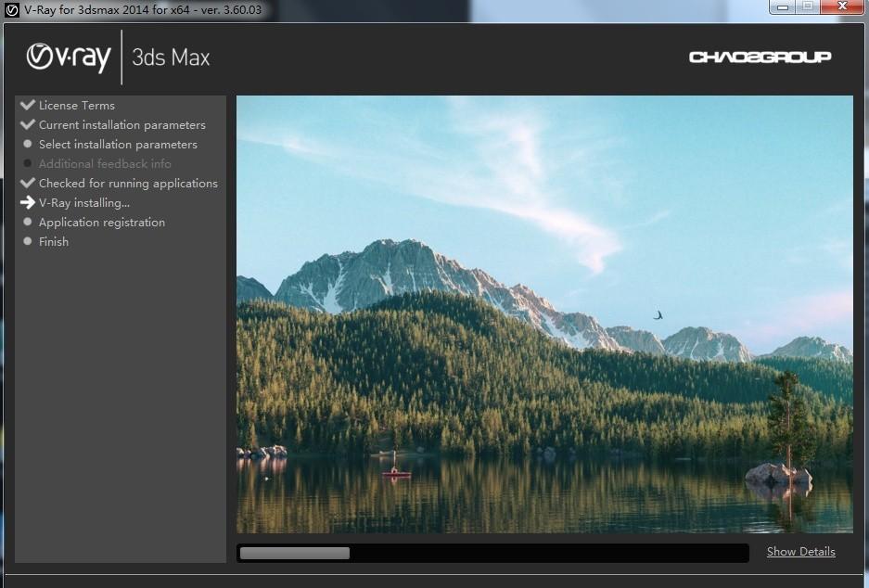
Task: Open the Show Details link
Action: point(800,552)
